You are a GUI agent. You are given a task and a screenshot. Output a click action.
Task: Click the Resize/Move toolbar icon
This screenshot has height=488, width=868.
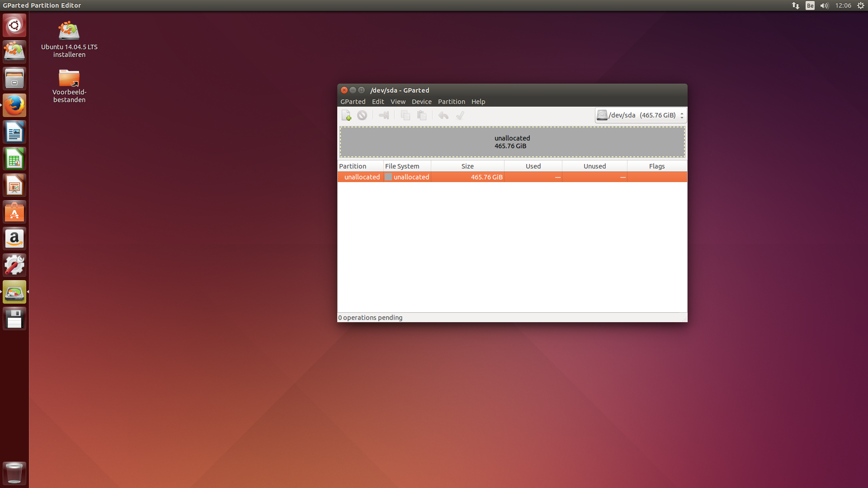coord(384,116)
